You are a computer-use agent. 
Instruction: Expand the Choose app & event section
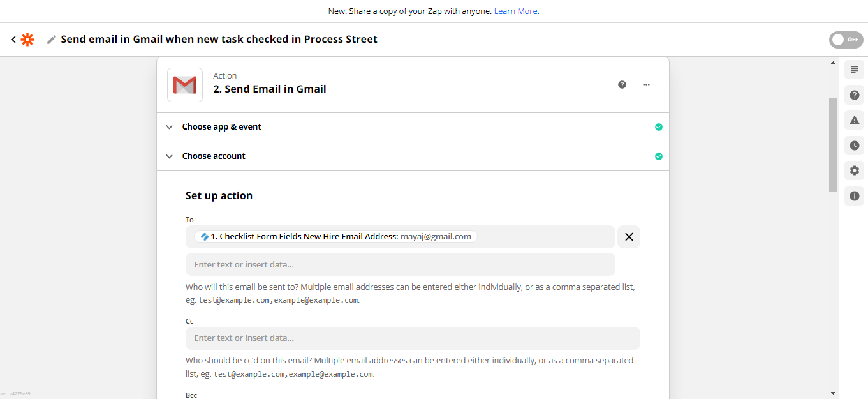pos(413,127)
